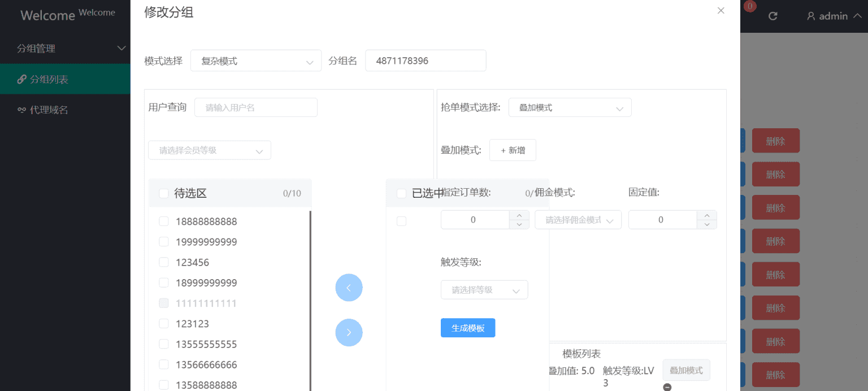
Task: Increase 固定值 with the up arrow
Action: pyautogui.click(x=706, y=215)
